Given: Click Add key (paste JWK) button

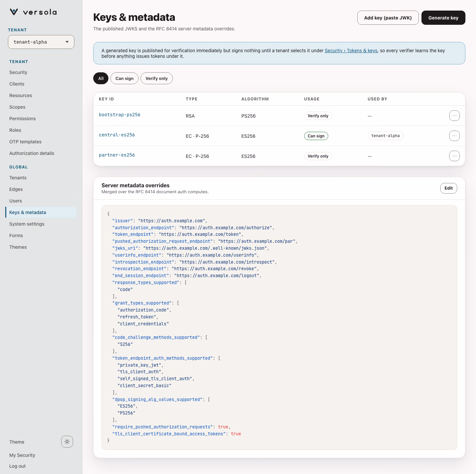Looking at the screenshot, I should 388,18.
